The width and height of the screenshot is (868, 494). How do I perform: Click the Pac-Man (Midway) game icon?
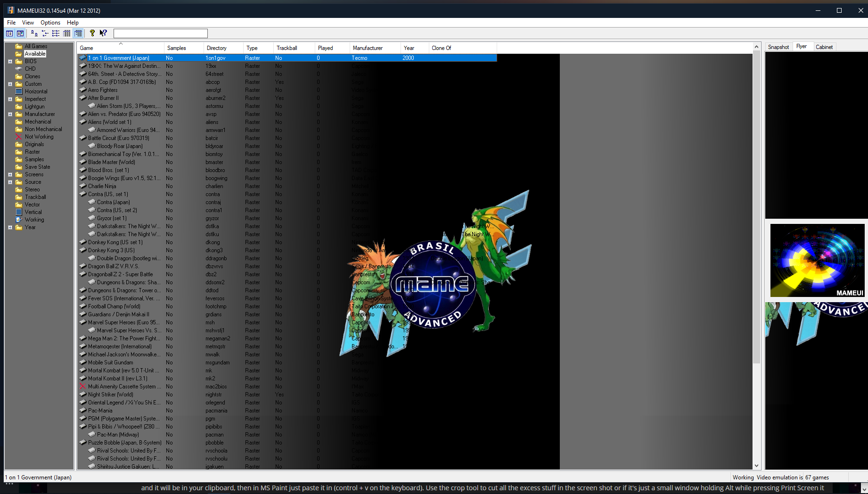[92, 435]
